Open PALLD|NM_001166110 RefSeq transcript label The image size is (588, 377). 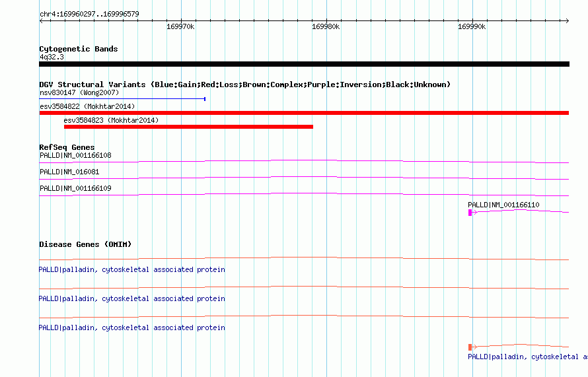click(503, 205)
